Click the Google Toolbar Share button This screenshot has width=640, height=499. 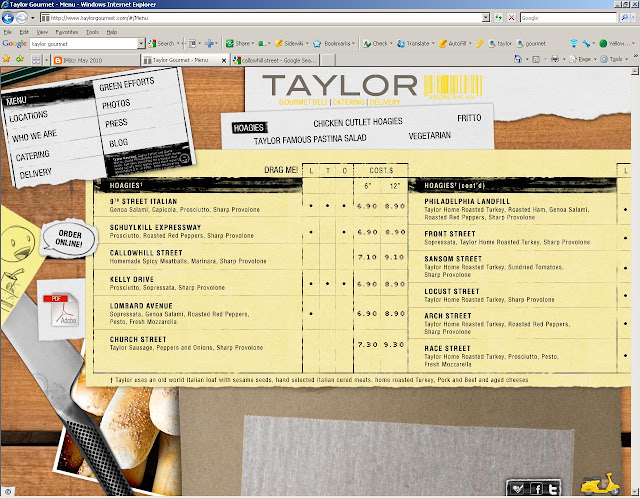coord(239,43)
